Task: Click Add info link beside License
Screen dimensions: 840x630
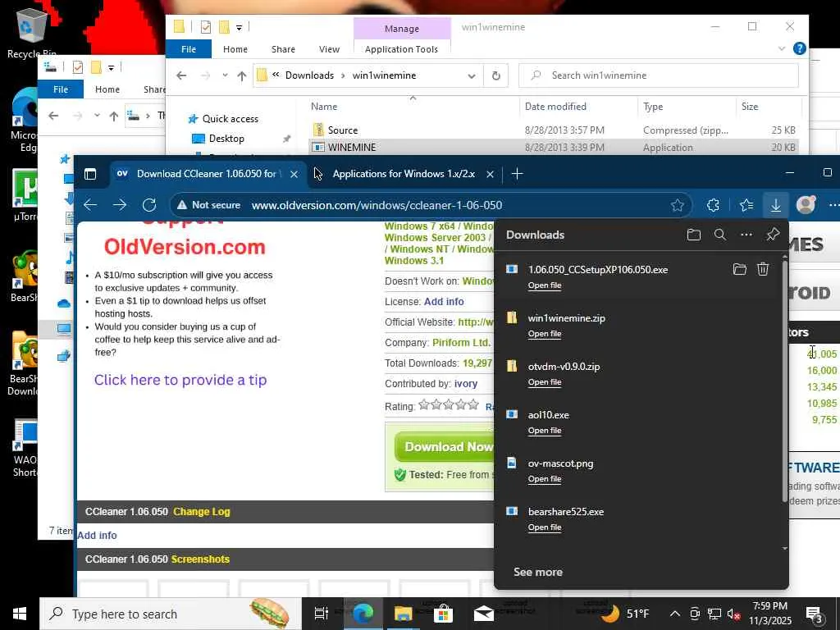Action: pos(444,302)
